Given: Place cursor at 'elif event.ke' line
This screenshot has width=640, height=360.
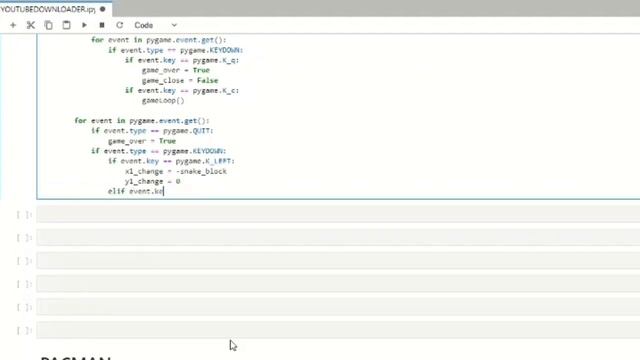Looking at the screenshot, I should click(136, 191).
